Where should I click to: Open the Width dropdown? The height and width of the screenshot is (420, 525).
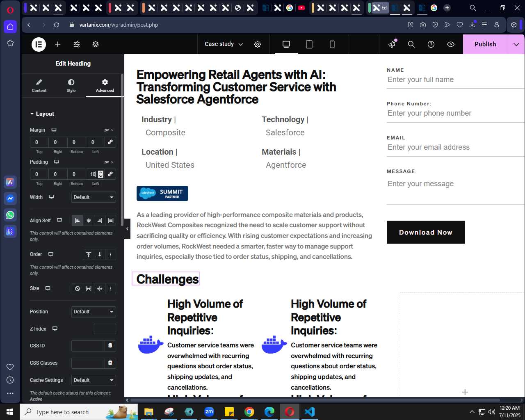[94, 197]
